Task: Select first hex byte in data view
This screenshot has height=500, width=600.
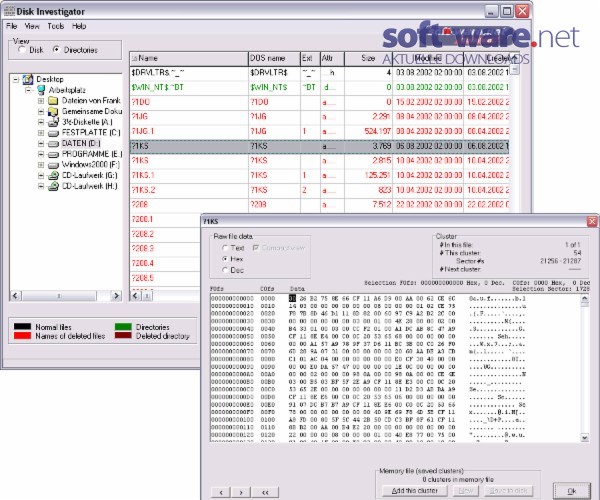Action: (x=292, y=298)
